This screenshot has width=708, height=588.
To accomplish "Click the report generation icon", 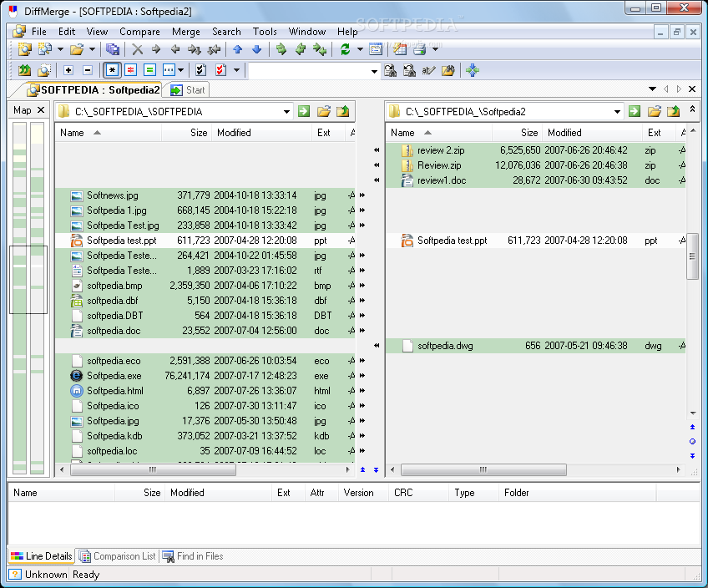I will 400,49.
